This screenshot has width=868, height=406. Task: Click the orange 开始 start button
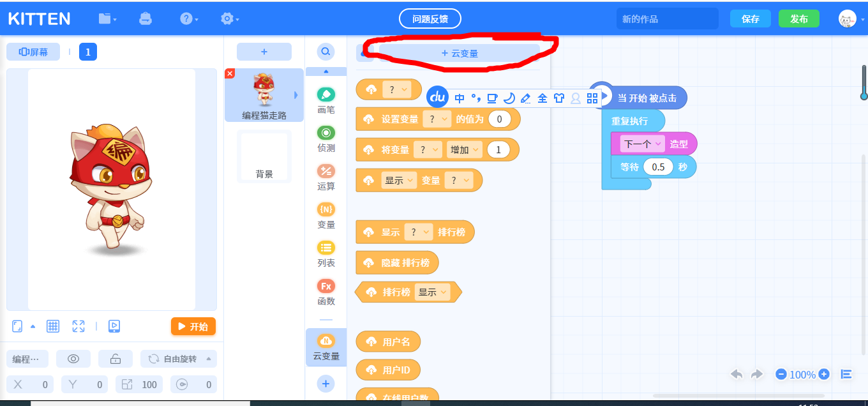(193, 326)
